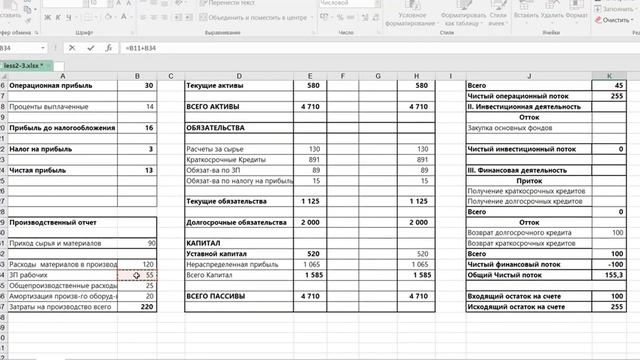Confirm the formula entry with the checkmark
This screenshot has height=360, width=640.
(90, 48)
